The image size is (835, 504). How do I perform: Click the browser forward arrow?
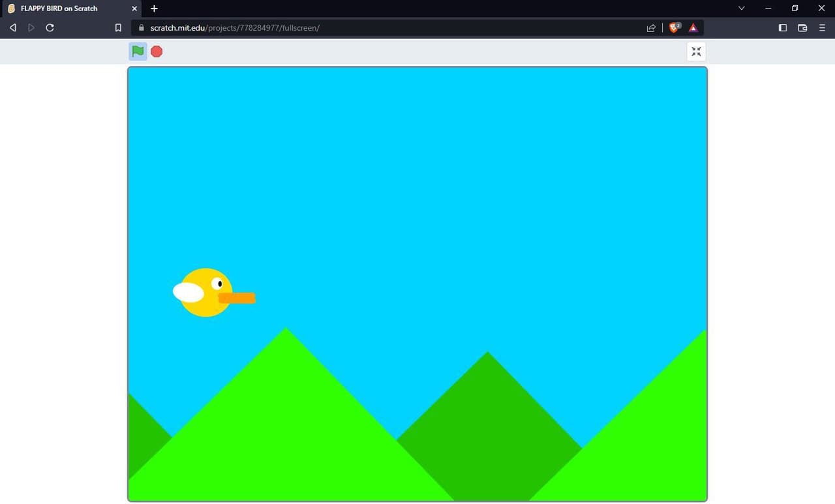pos(31,28)
